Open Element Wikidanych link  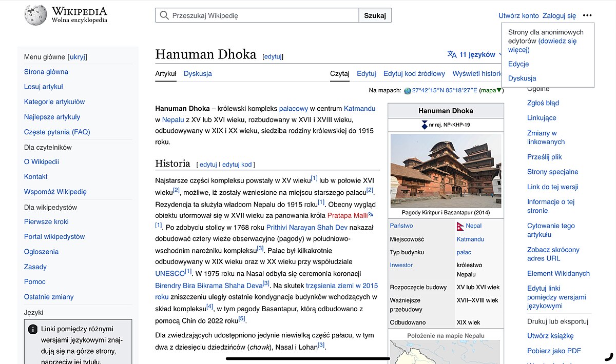tap(559, 274)
